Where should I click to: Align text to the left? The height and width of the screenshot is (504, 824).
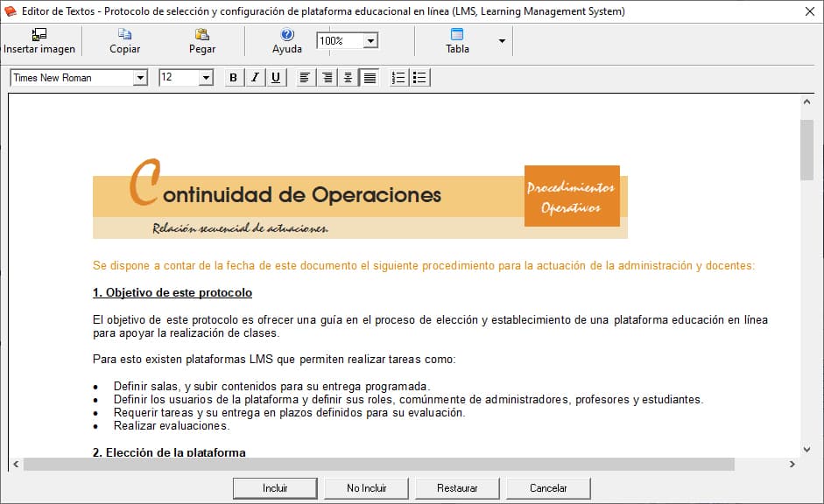pyautogui.click(x=304, y=78)
